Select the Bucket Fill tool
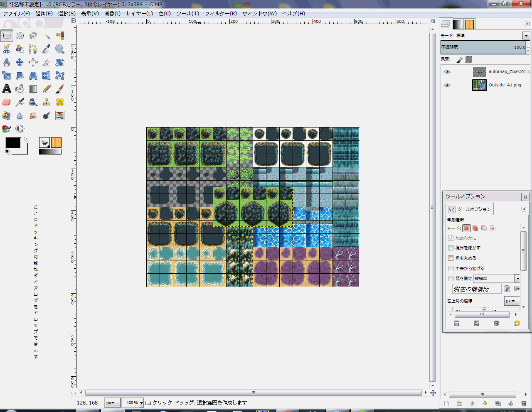532x412 pixels. (20, 89)
